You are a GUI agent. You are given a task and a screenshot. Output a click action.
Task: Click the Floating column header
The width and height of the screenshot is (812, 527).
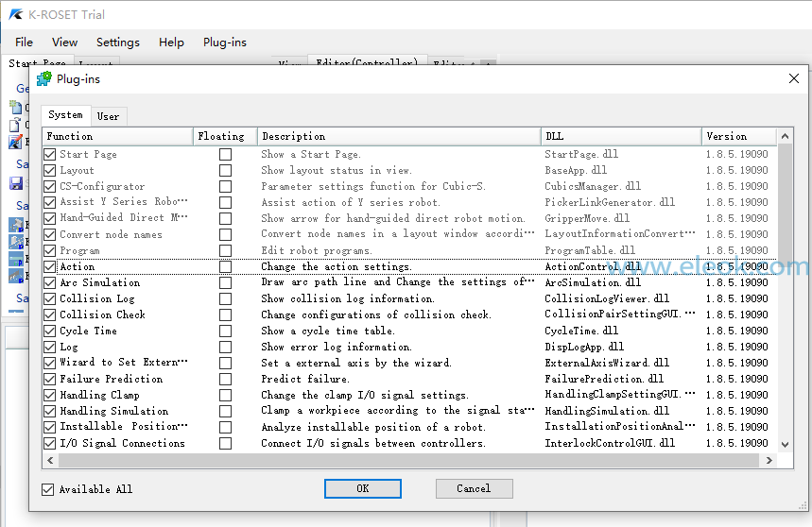(225, 137)
